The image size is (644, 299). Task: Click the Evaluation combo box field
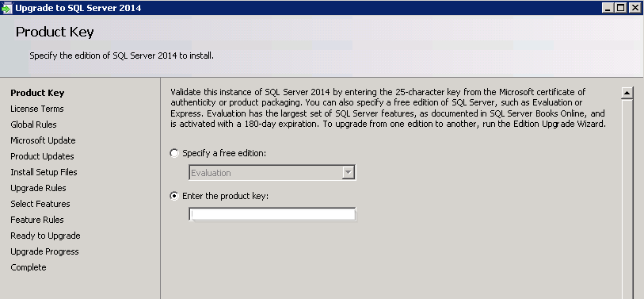[x=272, y=173]
